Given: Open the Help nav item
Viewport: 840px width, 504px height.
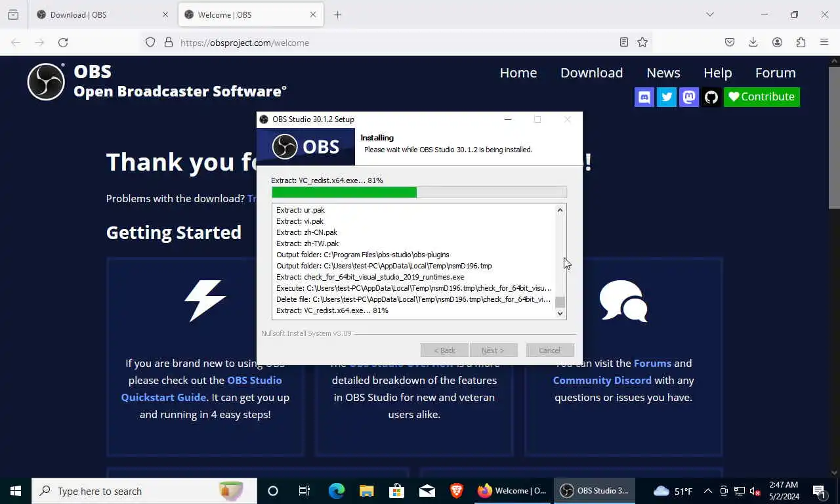Looking at the screenshot, I should (x=717, y=73).
